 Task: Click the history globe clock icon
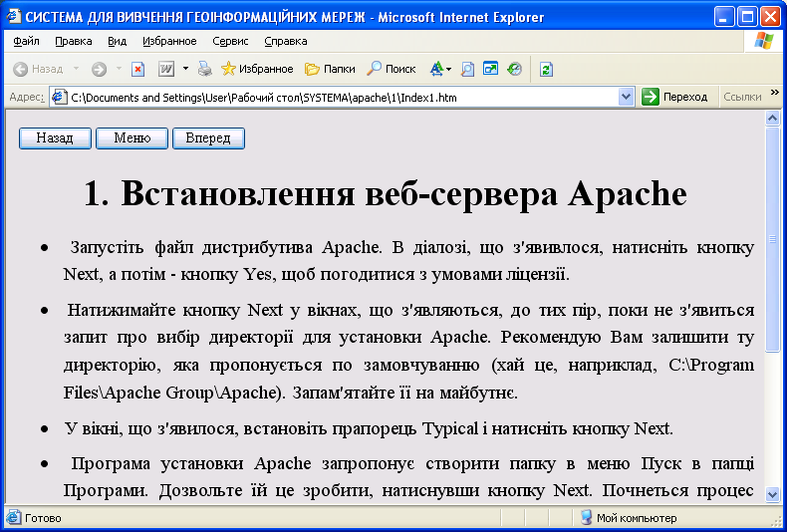pos(514,69)
